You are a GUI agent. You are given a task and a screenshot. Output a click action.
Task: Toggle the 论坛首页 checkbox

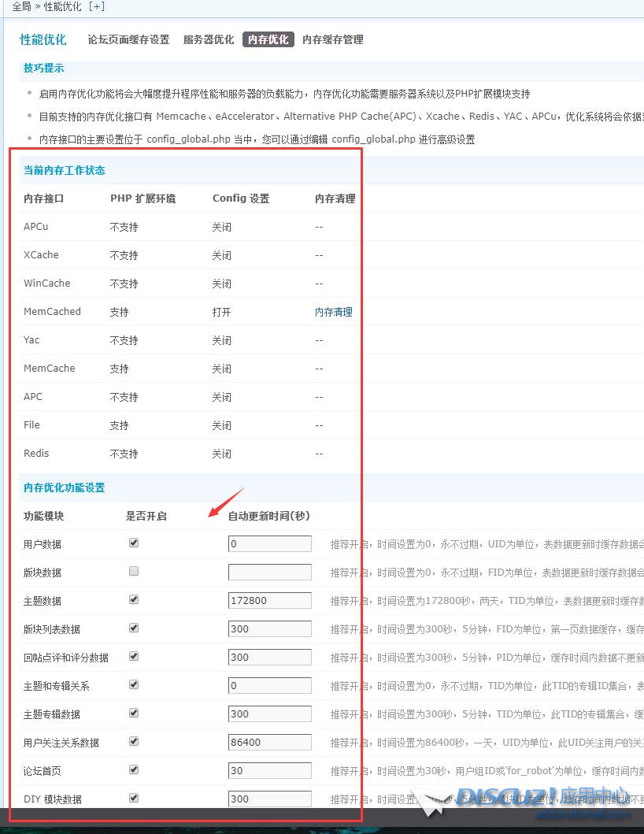coord(134,770)
